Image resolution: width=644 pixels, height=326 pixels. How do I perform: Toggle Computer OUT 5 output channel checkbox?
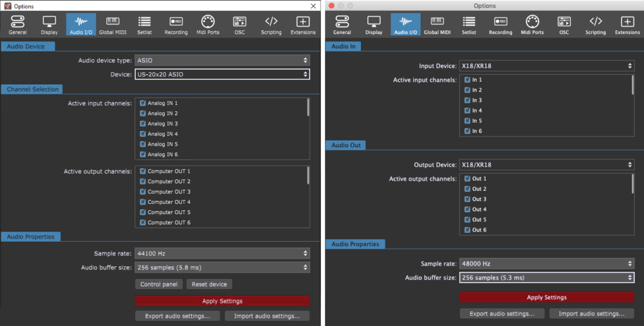(x=143, y=212)
